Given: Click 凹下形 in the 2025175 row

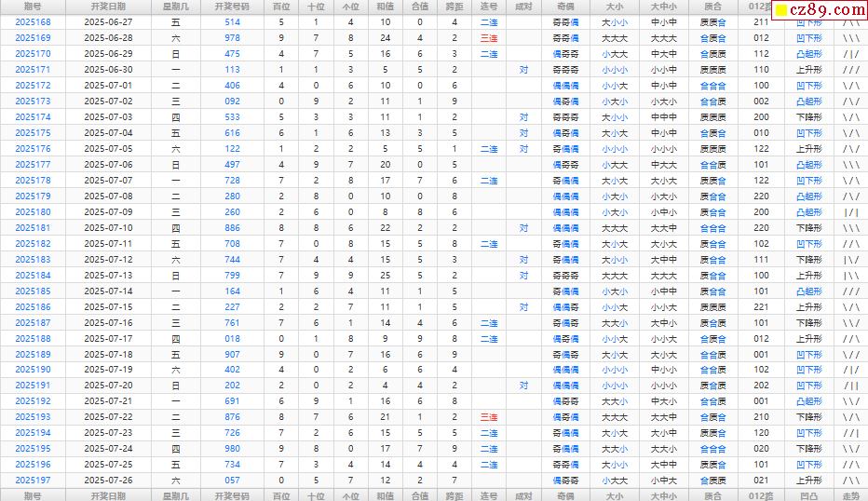Looking at the screenshot, I should click(809, 133).
